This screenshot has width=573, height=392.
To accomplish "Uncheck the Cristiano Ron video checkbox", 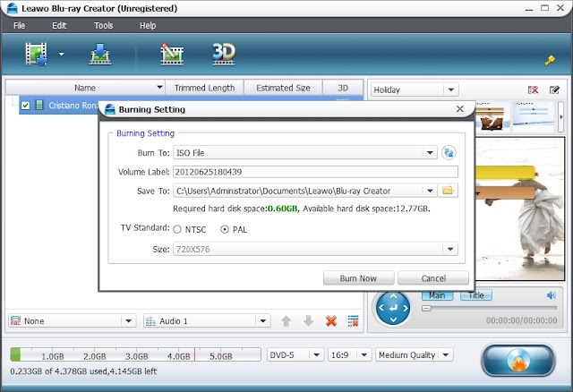I will 25,106.
